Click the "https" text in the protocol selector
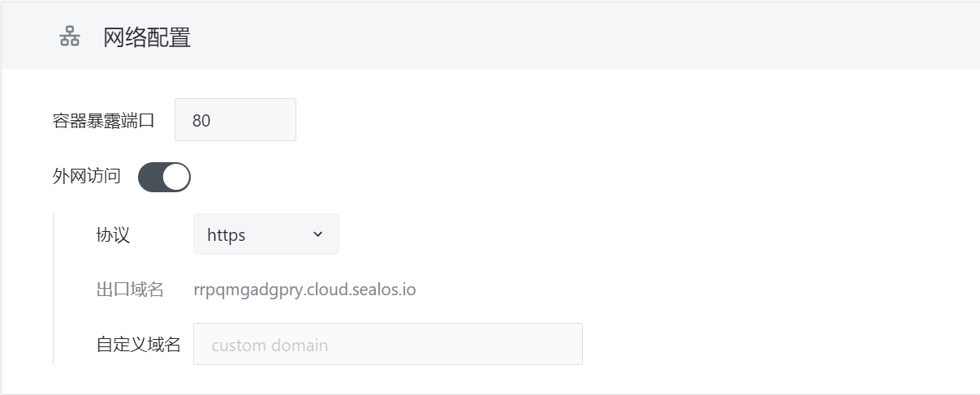980x395 pixels. [227, 235]
